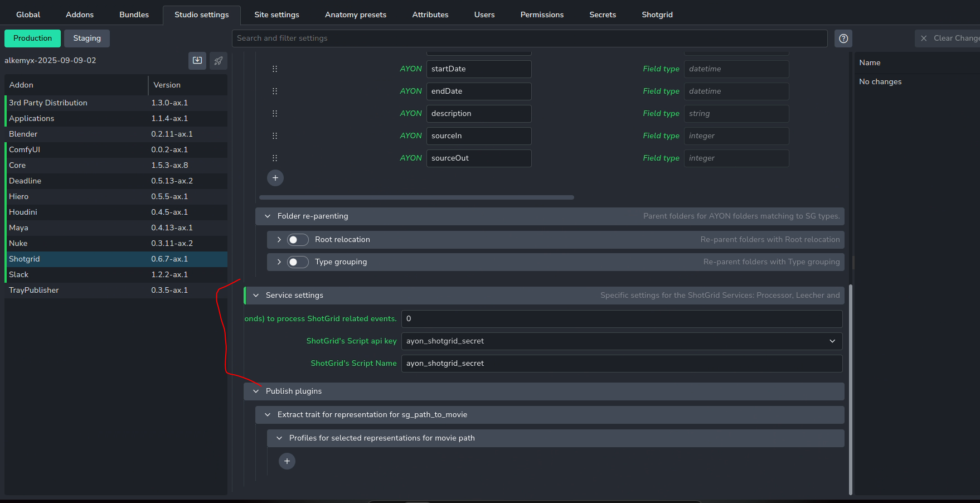Click the Search and filter settings field

[529, 38]
